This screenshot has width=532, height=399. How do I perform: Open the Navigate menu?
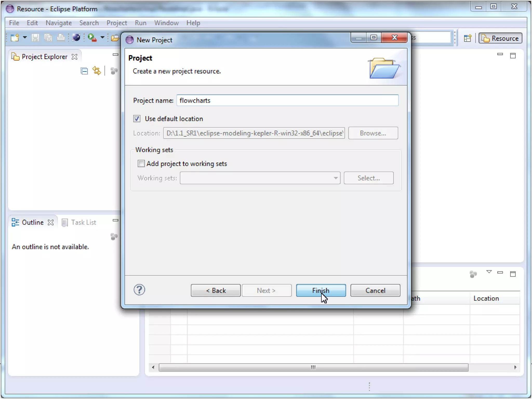click(58, 23)
